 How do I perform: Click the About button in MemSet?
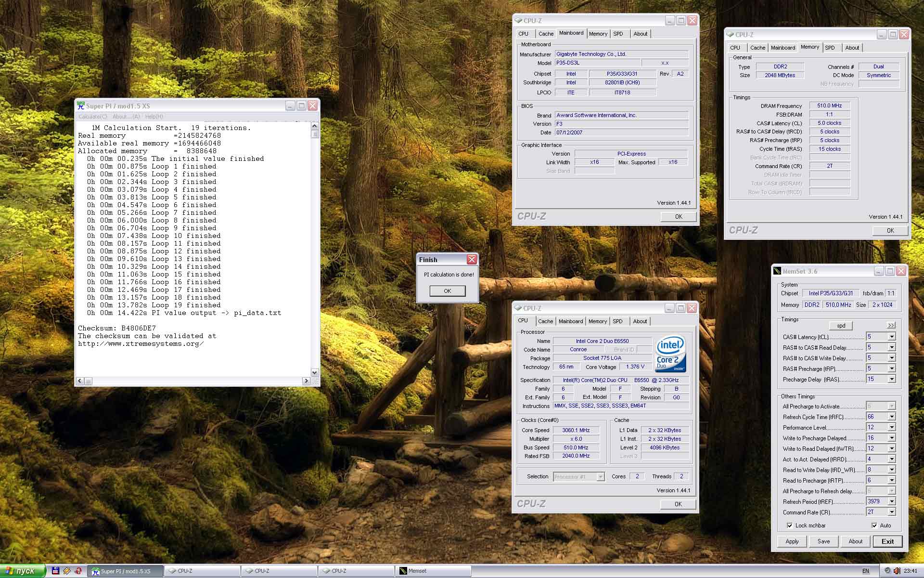pos(855,541)
